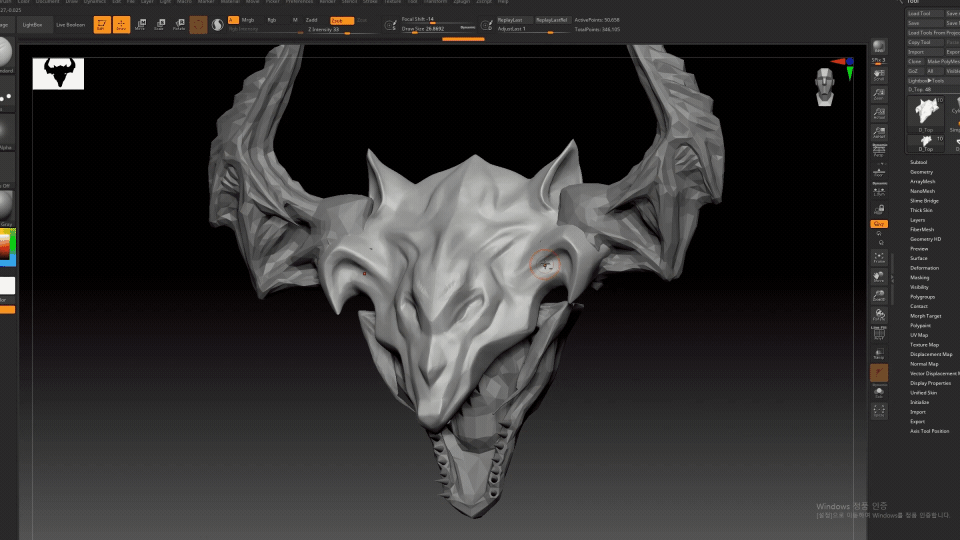The image size is (960, 540).
Task: Toggle Live Boolean
Action: coord(70,25)
